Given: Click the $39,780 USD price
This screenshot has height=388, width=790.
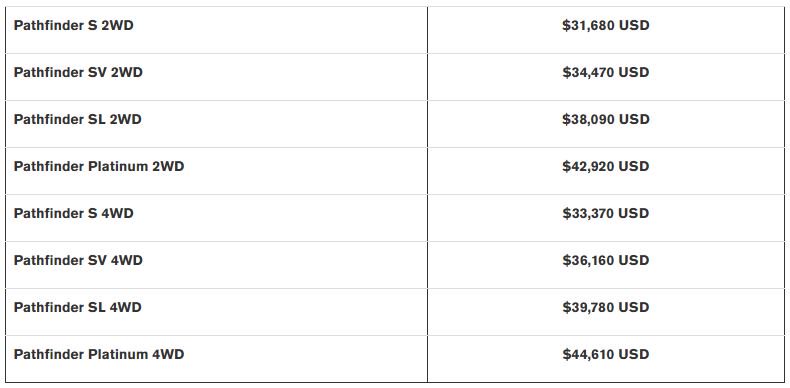Looking at the screenshot, I should click(606, 307).
